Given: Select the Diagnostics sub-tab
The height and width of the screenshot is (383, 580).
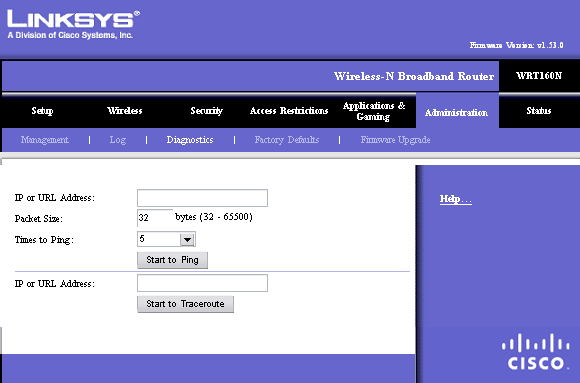Looking at the screenshot, I should click(x=190, y=140).
